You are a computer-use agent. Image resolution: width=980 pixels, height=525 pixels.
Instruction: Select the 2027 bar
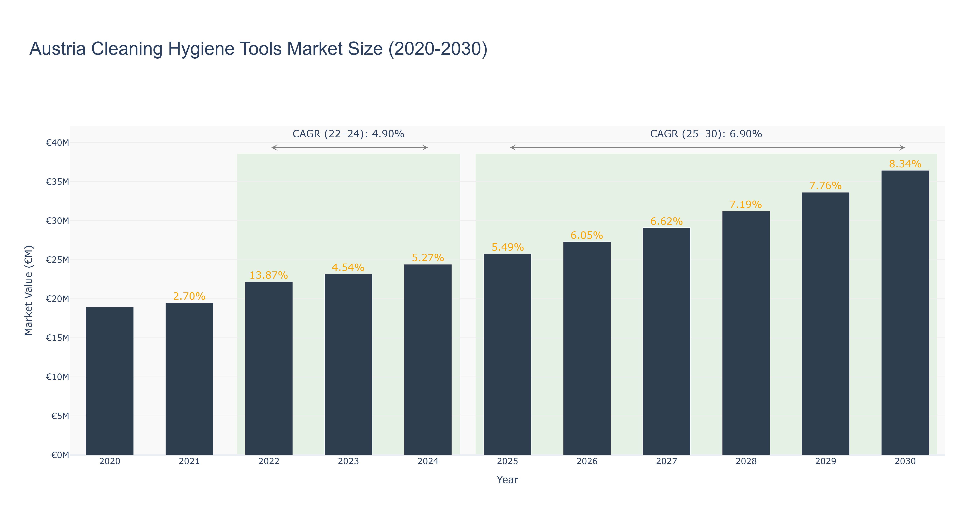666,341
